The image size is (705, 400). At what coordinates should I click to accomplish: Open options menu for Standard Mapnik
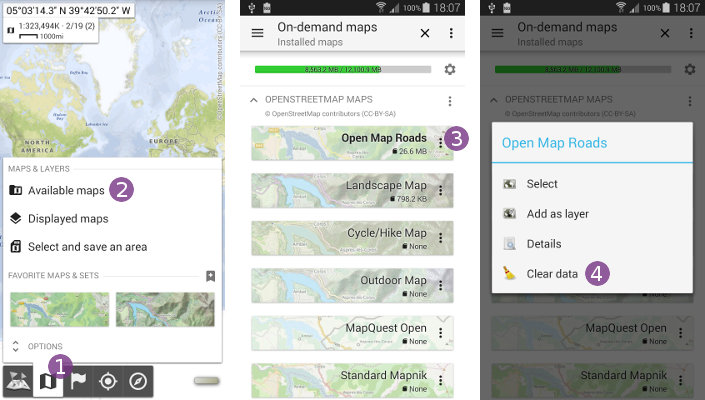point(441,380)
